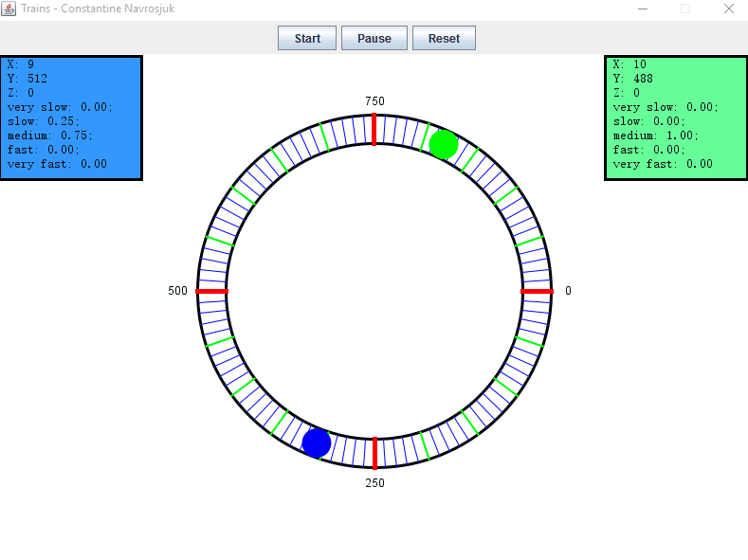Image resolution: width=748 pixels, height=560 pixels.
Task: Click the 0 label right of the track
Action: (568, 291)
